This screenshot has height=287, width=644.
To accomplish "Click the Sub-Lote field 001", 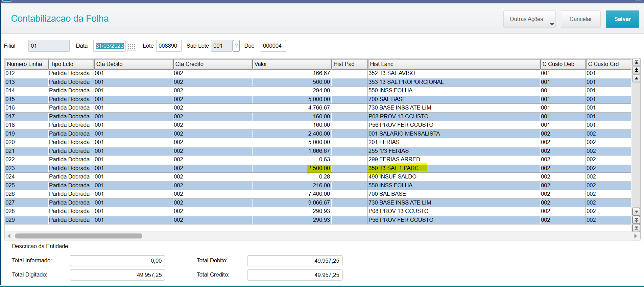I will [x=222, y=46].
